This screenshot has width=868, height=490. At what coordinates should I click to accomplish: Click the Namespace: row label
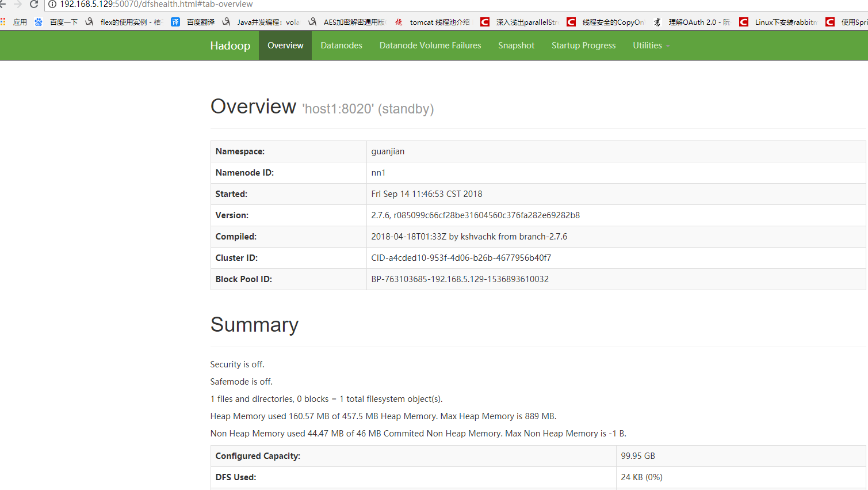pyautogui.click(x=240, y=151)
